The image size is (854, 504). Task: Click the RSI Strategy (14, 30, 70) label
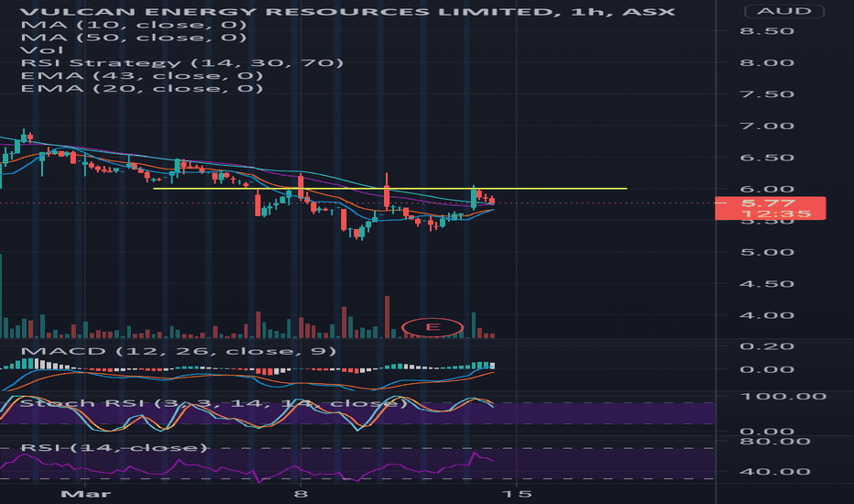coord(182,62)
